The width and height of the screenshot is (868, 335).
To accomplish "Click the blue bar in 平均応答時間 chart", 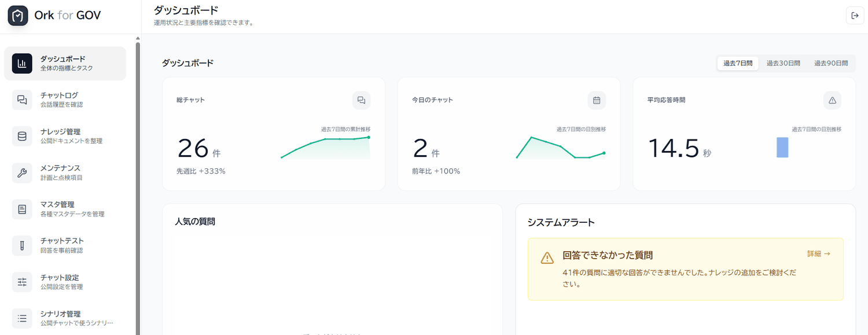I will [x=782, y=148].
